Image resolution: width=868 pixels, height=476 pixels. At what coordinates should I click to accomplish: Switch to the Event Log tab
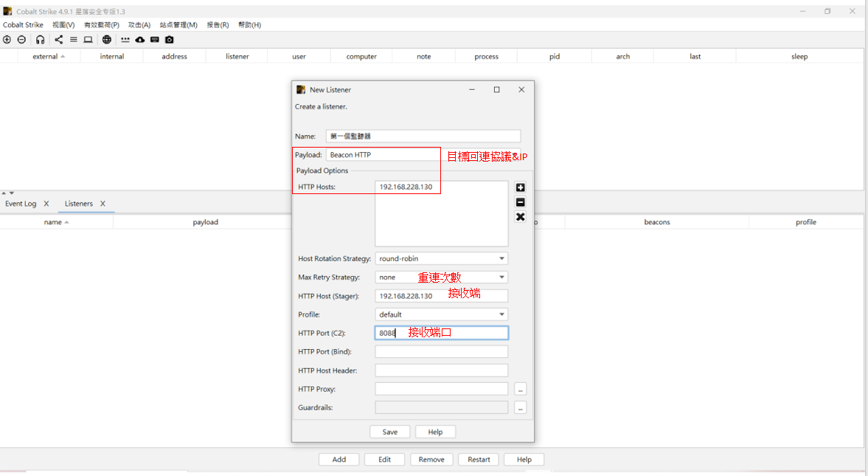pyautogui.click(x=21, y=204)
